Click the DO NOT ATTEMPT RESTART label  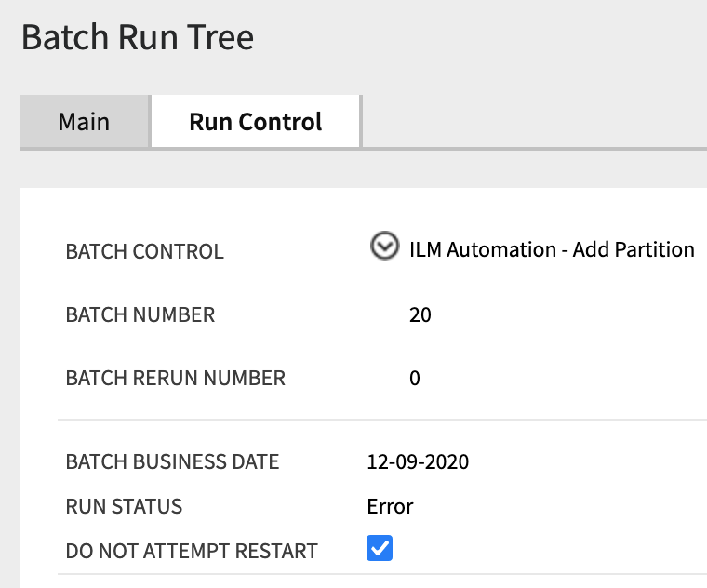tap(192, 551)
